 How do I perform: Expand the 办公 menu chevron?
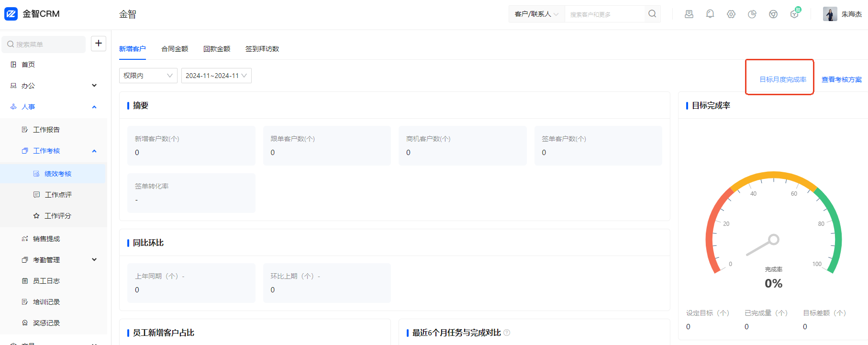pos(94,86)
